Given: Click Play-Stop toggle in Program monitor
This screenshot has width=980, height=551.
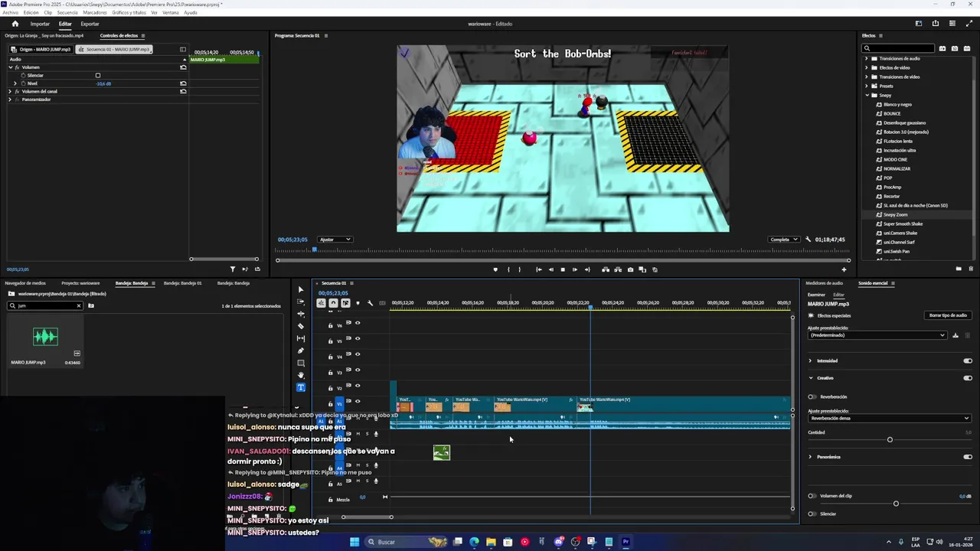Looking at the screenshot, I should tap(562, 269).
